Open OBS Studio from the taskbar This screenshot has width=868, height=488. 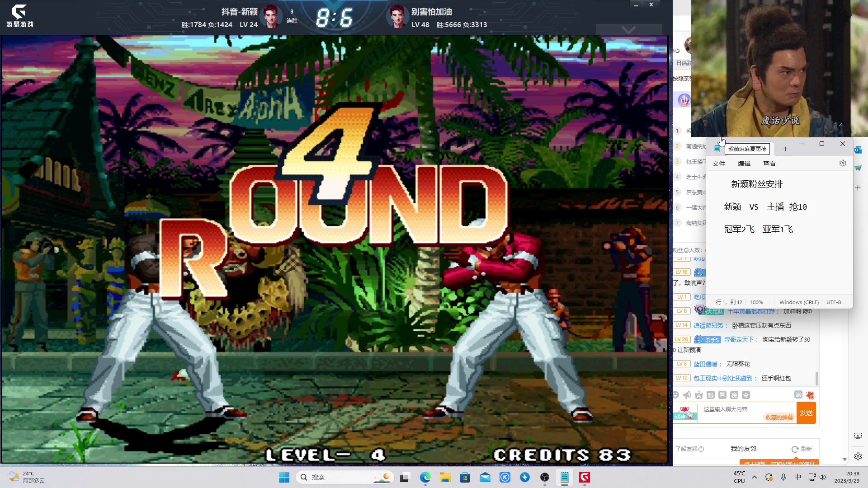tap(545, 477)
